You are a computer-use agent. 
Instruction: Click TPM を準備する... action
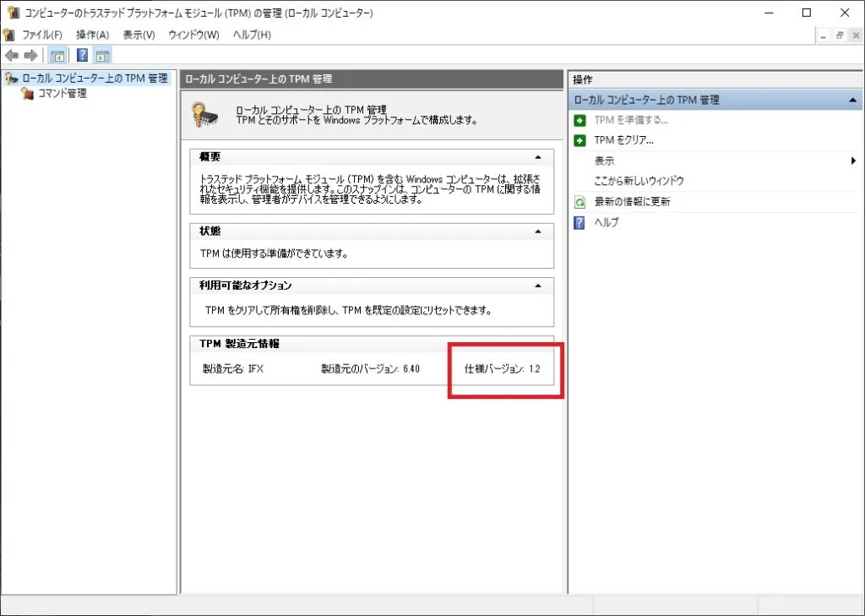point(631,120)
